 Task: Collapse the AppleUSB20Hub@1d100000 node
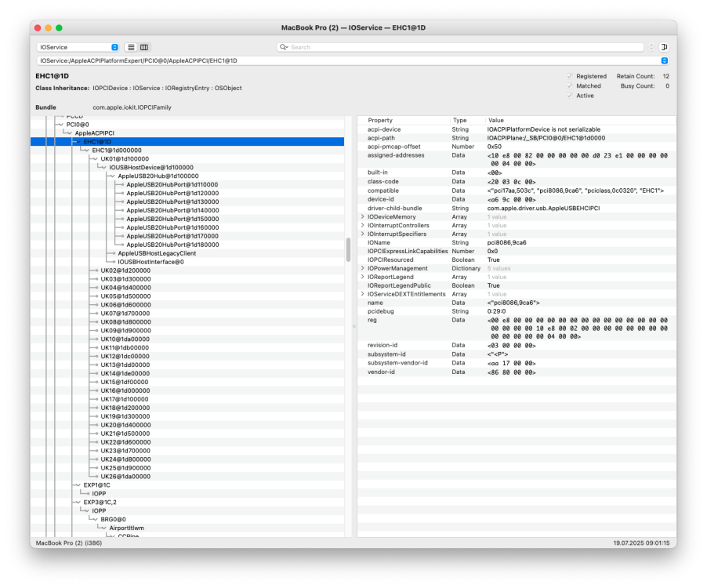(x=112, y=176)
